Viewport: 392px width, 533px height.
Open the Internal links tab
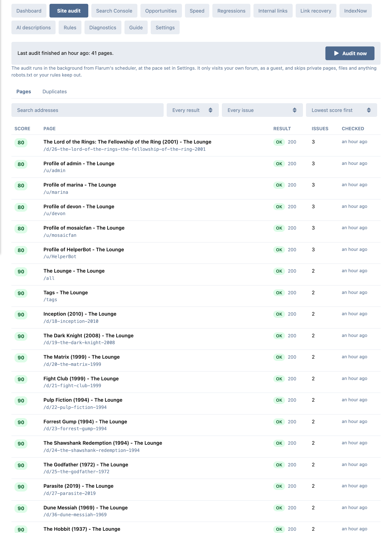pyautogui.click(x=273, y=11)
